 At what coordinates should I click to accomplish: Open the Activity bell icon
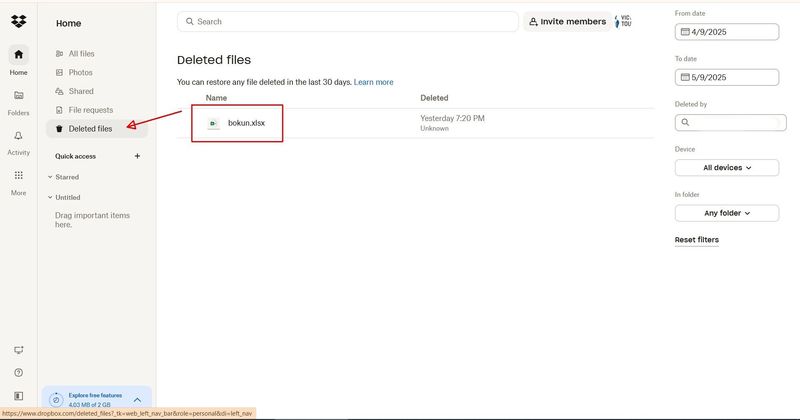tap(18, 136)
